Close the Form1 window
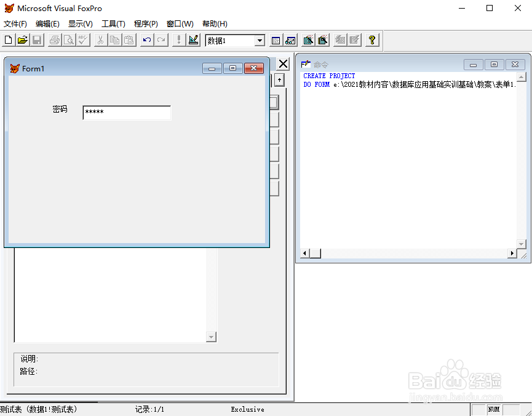 [254, 68]
